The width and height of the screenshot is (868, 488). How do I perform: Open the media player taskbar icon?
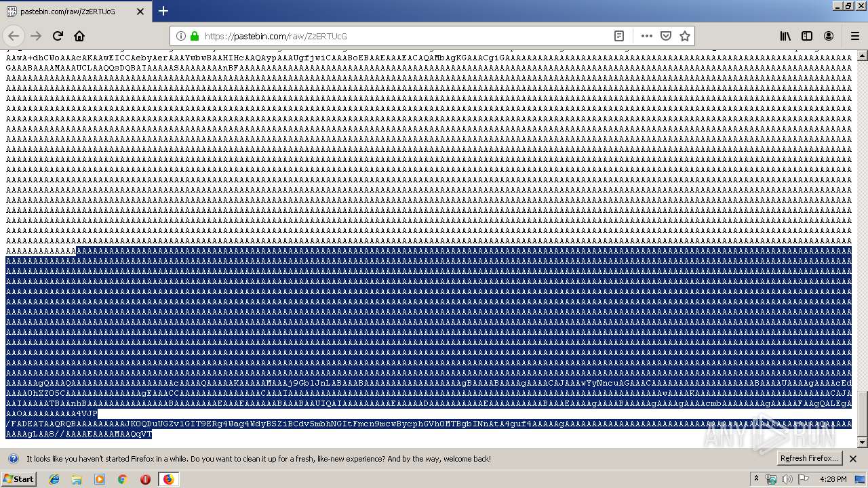coord(100,479)
